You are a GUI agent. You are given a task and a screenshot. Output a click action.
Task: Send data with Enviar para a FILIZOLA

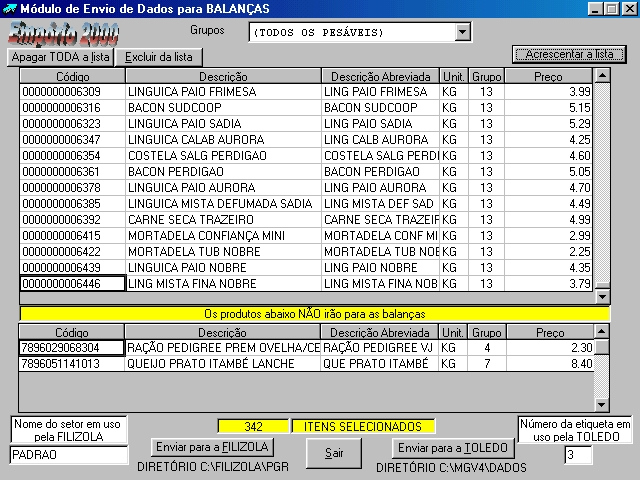point(210,447)
